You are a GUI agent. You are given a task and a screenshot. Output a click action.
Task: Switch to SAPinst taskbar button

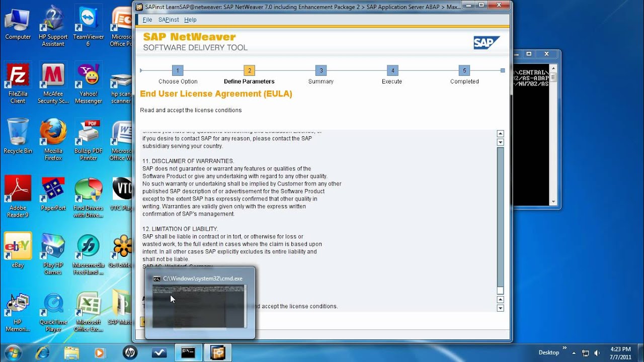[x=217, y=352]
